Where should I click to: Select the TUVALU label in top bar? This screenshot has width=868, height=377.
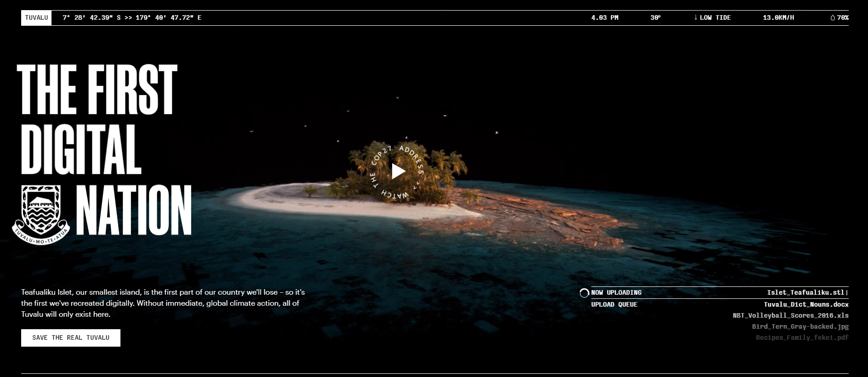click(36, 18)
